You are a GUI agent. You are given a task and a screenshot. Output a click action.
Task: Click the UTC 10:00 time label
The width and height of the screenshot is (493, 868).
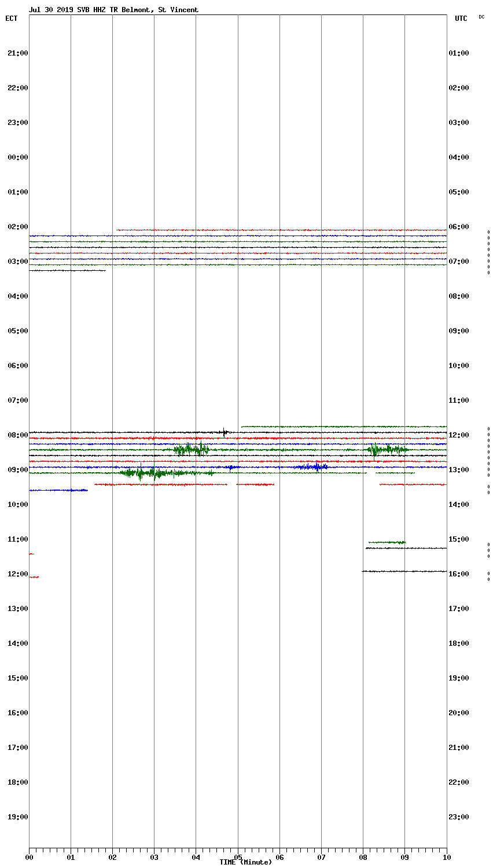click(459, 366)
